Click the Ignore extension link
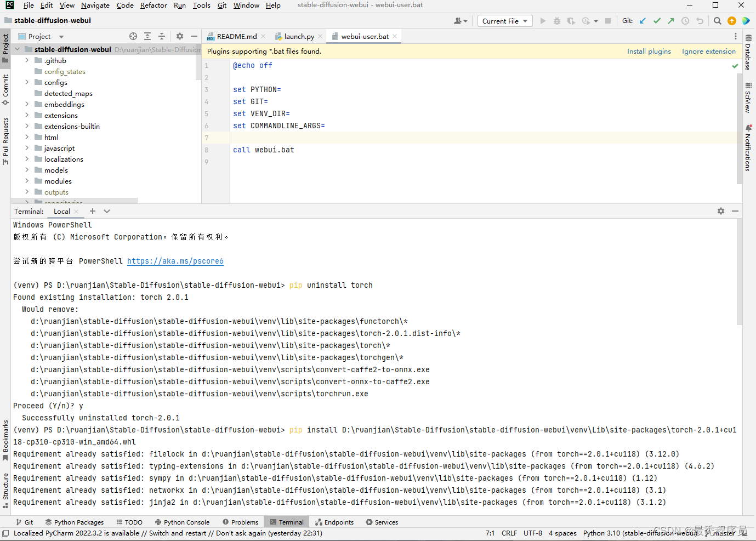The width and height of the screenshot is (756, 541). [x=709, y=51]
